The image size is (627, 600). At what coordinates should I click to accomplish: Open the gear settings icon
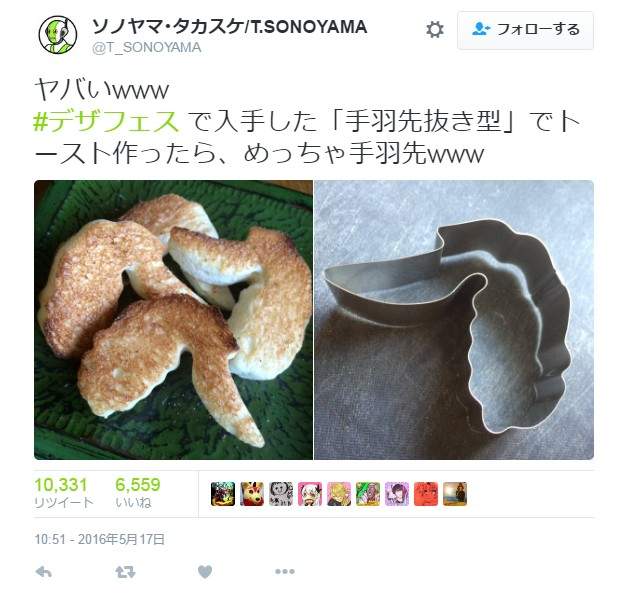[x=435, y=30]
